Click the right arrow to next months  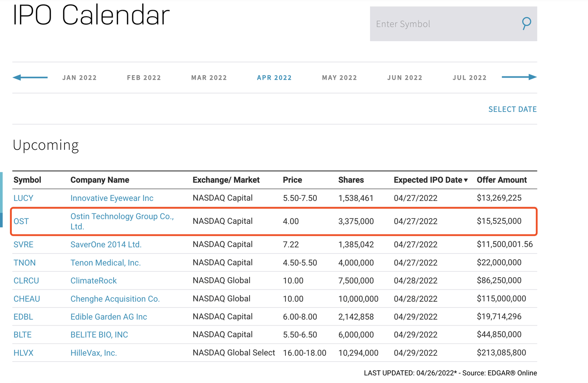[519, 77]
